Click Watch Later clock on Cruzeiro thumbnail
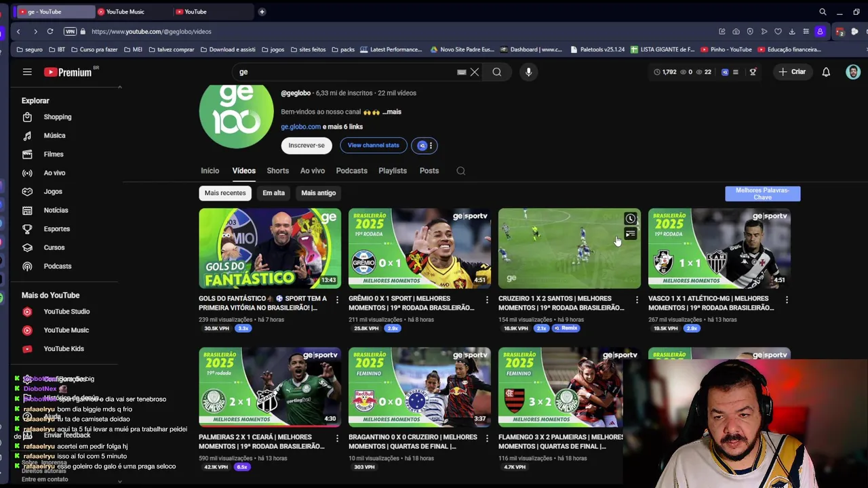The width and height of the screenshot is (868, 488). point(630,219)
